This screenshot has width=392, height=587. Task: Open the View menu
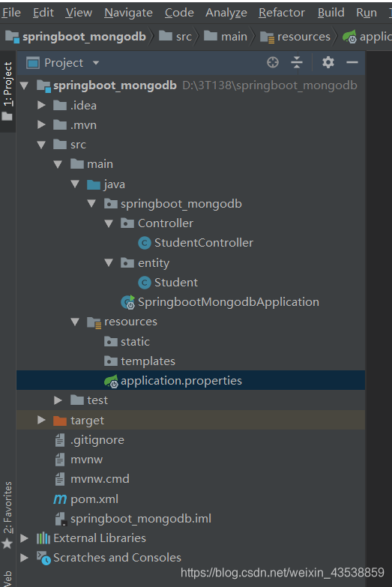tap(79, 13)
